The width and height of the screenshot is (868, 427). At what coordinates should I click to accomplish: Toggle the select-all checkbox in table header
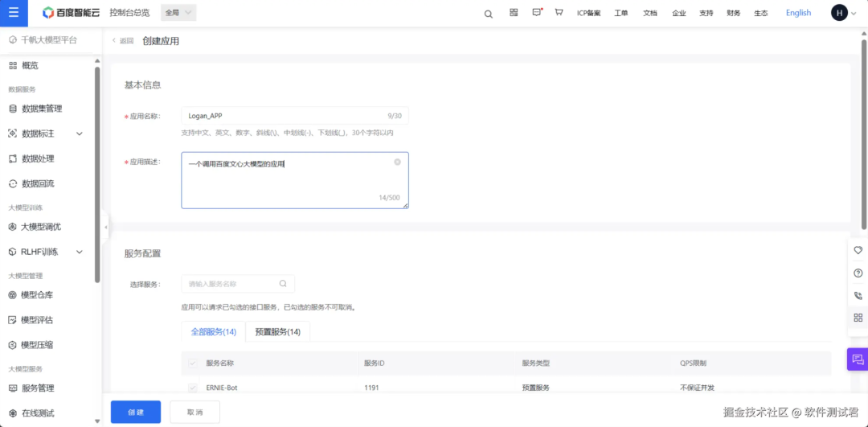point(193,363)
